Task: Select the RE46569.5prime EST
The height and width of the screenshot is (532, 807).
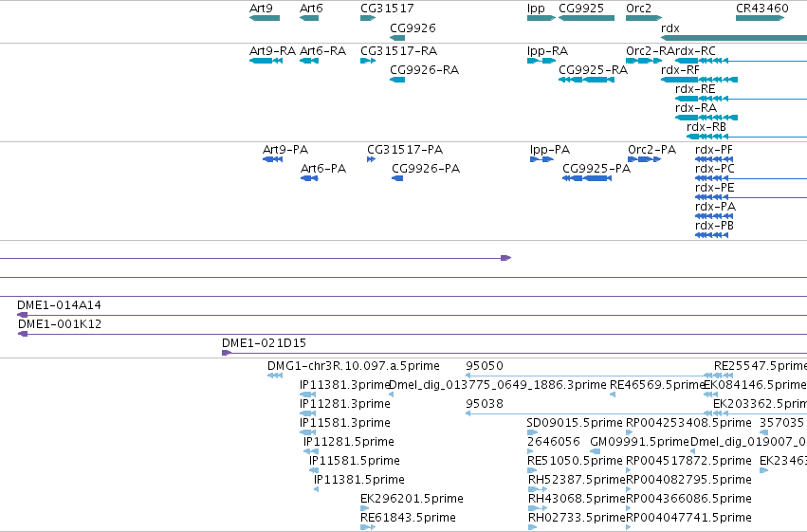Action: (x=613, y=394)
